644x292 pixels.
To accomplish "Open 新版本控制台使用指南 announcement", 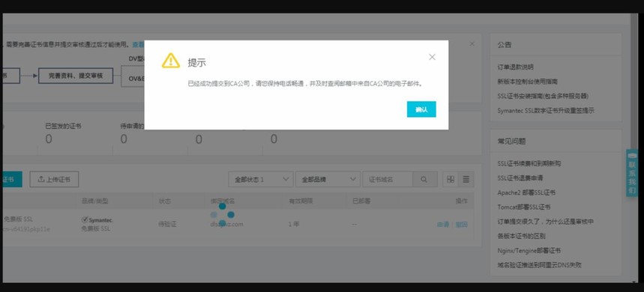I will point(527,82).
